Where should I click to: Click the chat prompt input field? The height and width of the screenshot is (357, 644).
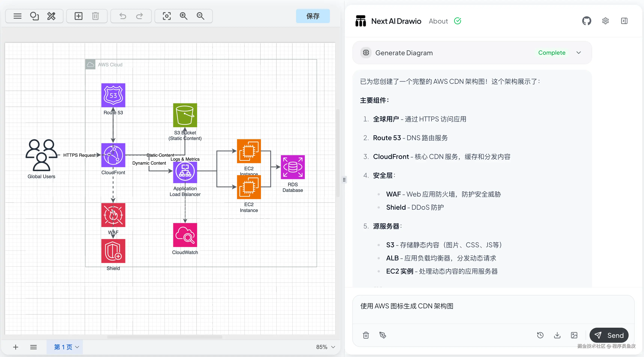(x=492, y=309)
